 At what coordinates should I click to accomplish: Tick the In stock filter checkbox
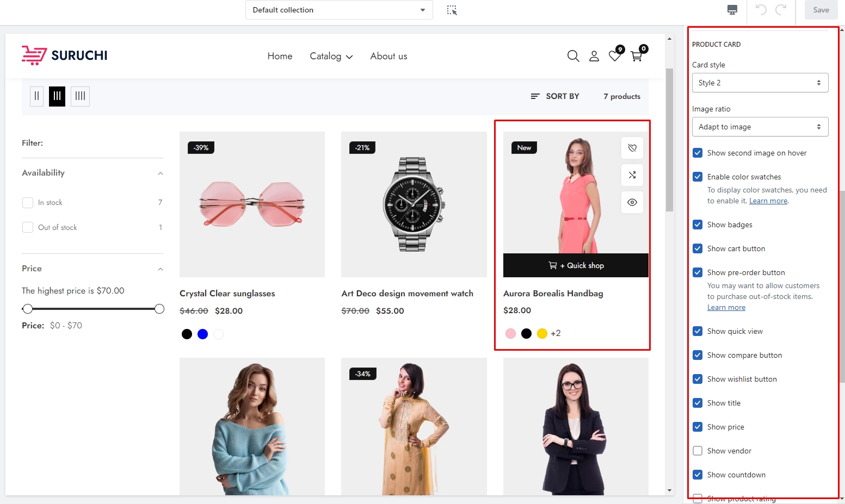28,203
